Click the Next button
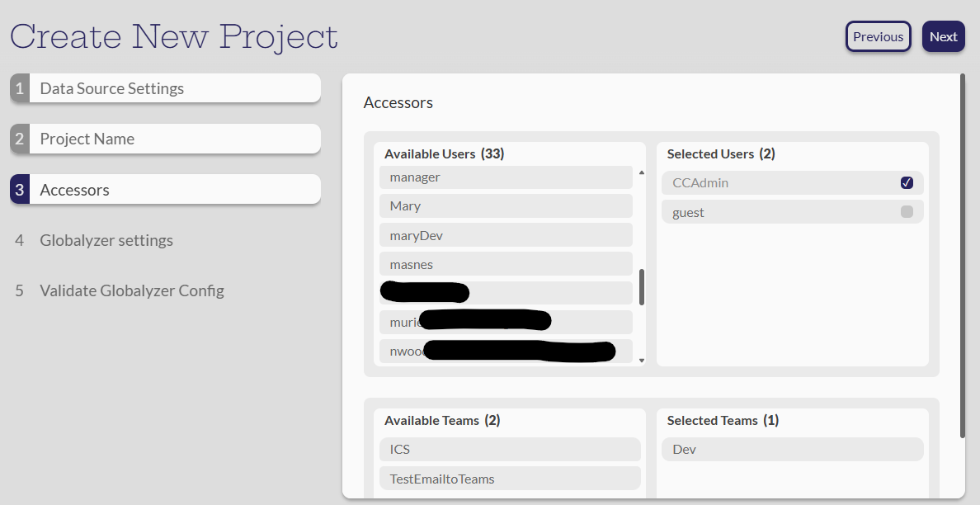 tap(943, 36)
